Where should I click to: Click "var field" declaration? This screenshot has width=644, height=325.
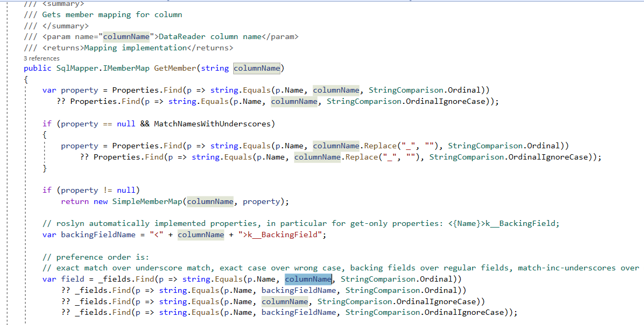[x=63, y=279]
